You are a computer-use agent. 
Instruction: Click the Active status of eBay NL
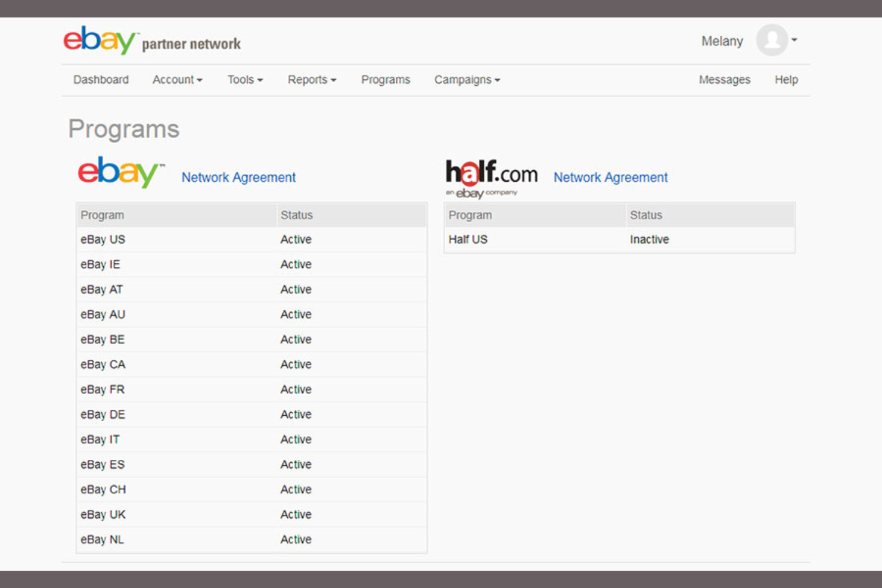296,540
